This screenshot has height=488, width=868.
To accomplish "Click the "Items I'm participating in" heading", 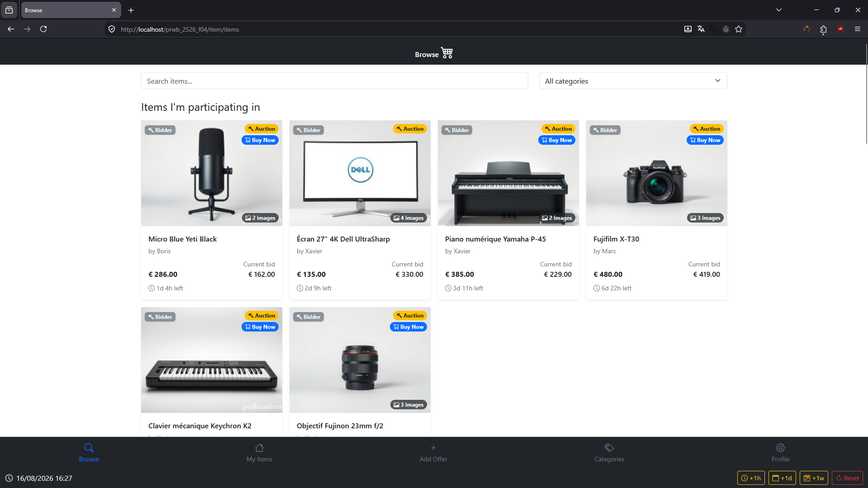I will [x=200, y=107].
